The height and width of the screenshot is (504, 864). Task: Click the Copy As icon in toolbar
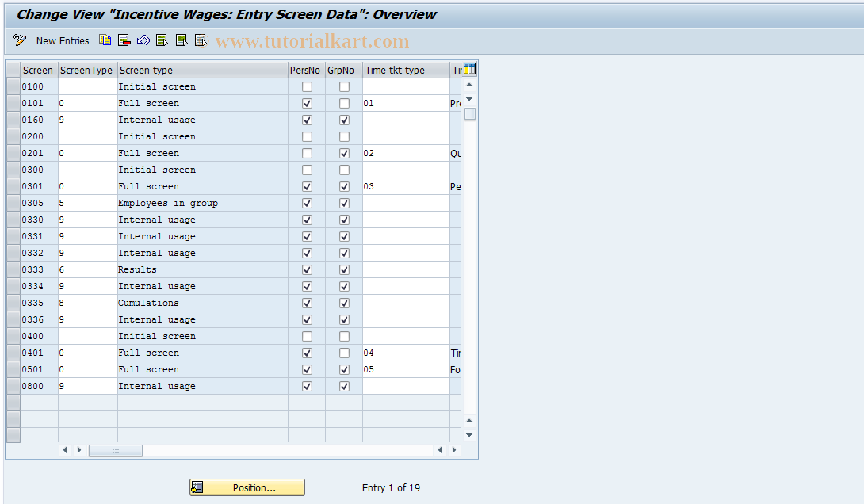tap(105, 40)
